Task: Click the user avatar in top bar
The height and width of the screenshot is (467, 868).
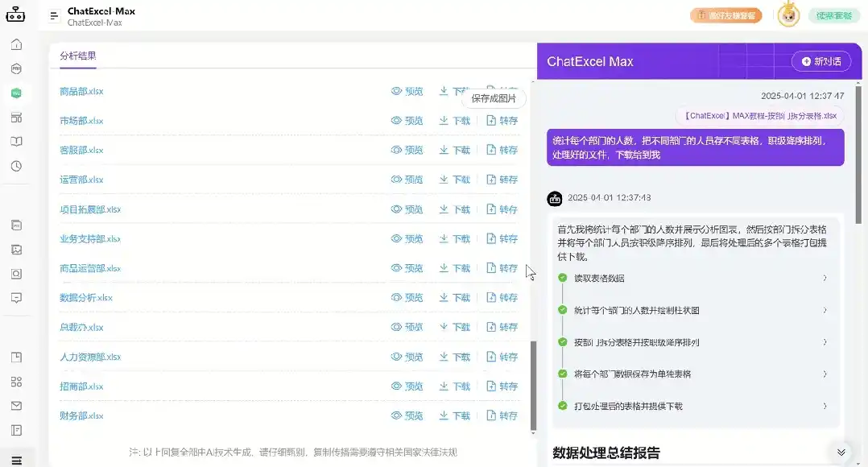Action: pyautogui.click(x=788, y=15)
